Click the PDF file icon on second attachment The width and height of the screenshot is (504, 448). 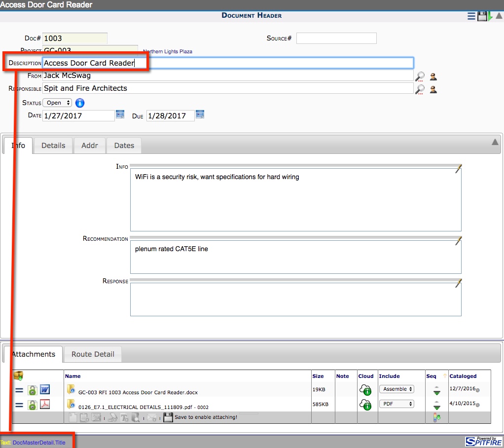pyautogui.click(x=45, y=404)
